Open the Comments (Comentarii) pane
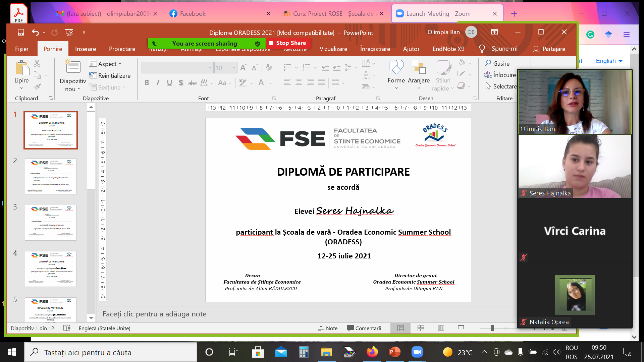This screenshot has width=644, height=362. click(364, 328)
